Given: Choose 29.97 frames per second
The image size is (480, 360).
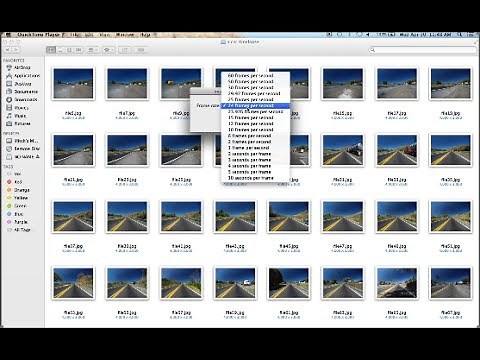Looking at the screenshot, I should tap(256, 94).
